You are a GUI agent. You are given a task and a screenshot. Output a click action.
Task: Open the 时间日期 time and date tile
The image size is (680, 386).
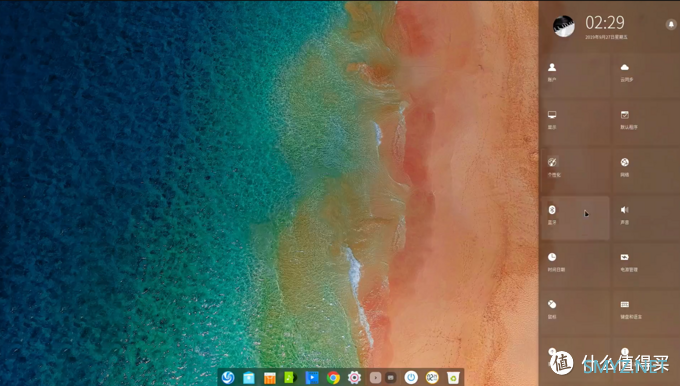point(575,265)
